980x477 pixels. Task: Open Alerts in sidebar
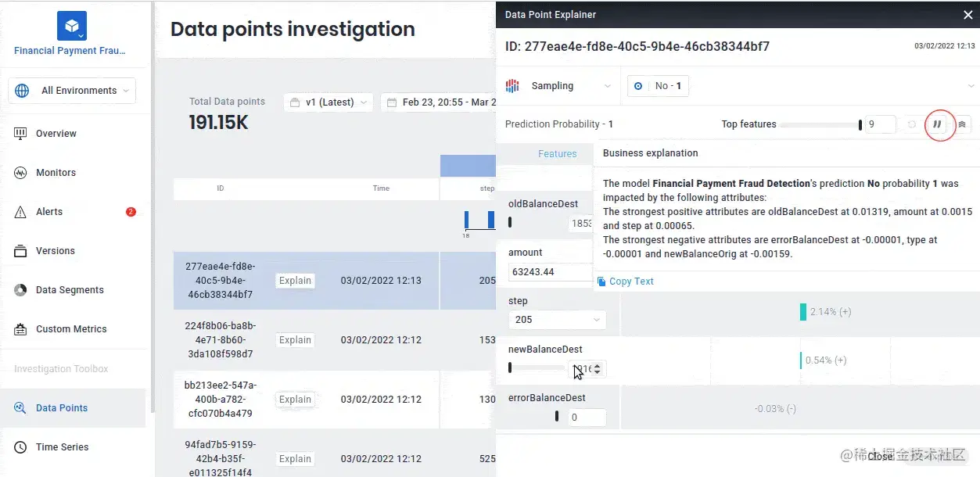tap(49, 212)
